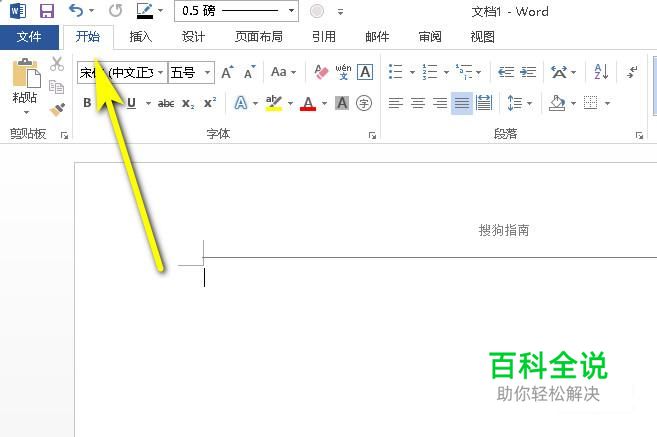Toggle Underline formatting
657x437 pixels.
pos(132,103)
